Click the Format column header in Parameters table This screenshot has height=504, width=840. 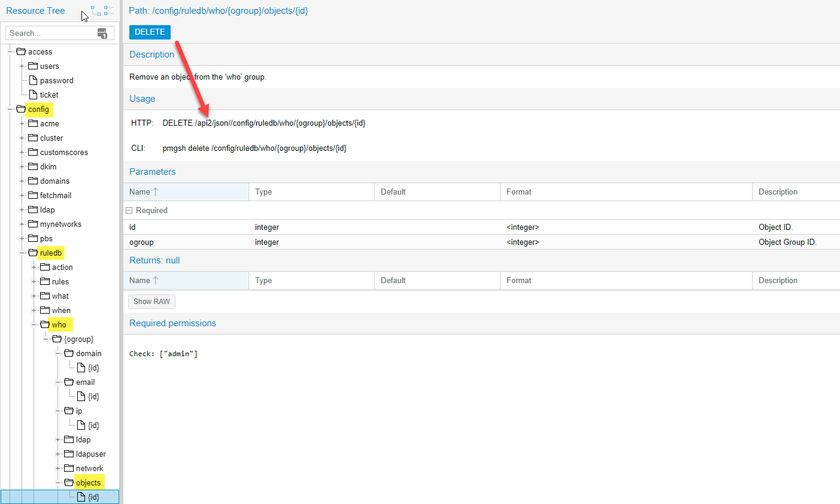626,192
